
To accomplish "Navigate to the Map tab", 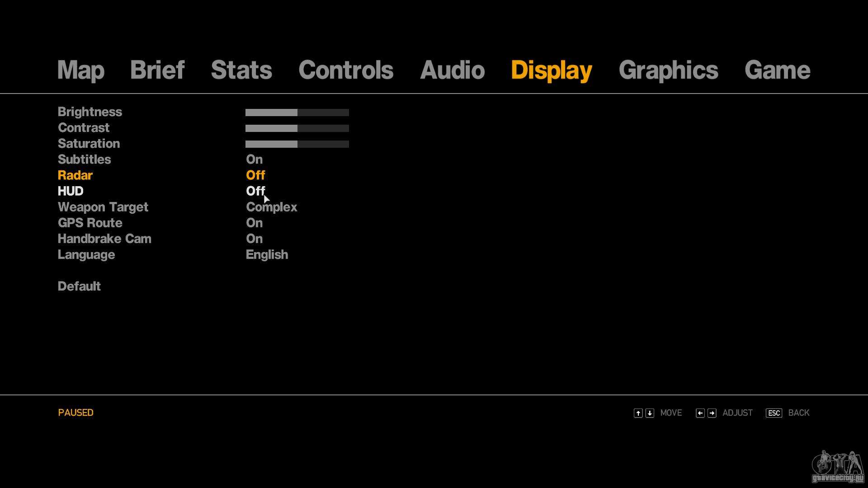I will 80,69.
